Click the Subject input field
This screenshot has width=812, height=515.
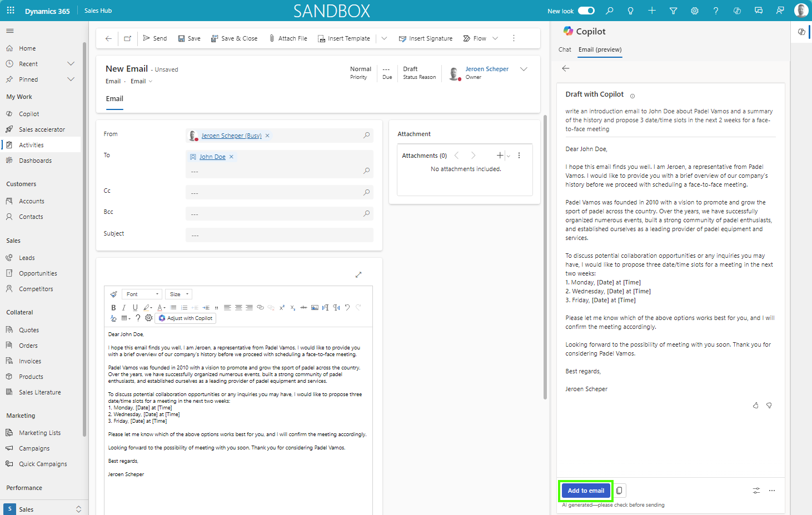pos(279,235)
